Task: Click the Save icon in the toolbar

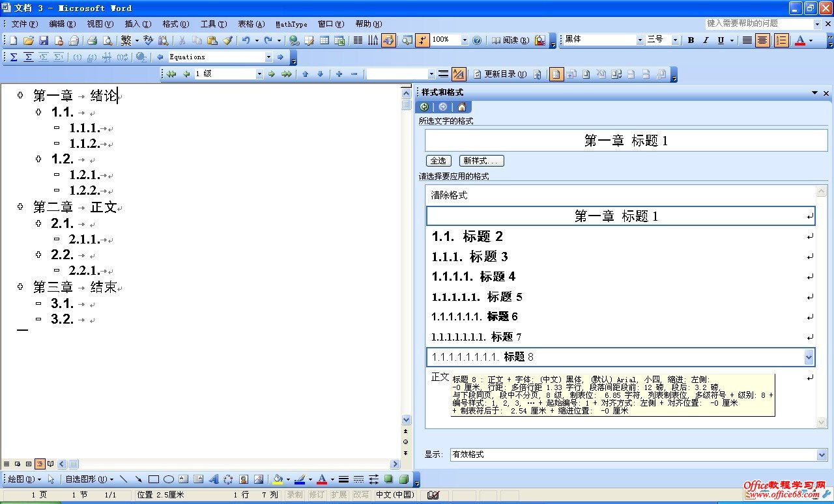Action: (43, 40)
